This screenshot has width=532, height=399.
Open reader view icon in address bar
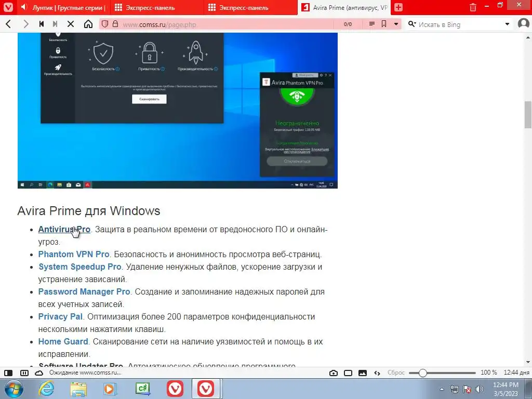(x=372, y=24)
